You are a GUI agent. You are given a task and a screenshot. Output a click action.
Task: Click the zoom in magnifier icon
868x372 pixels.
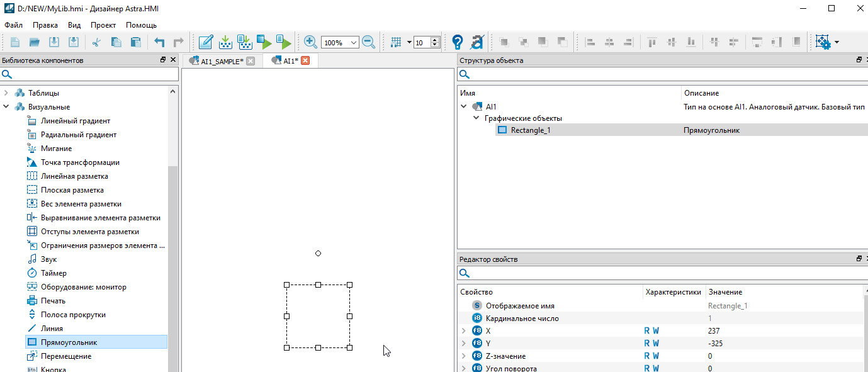(310, 42)
